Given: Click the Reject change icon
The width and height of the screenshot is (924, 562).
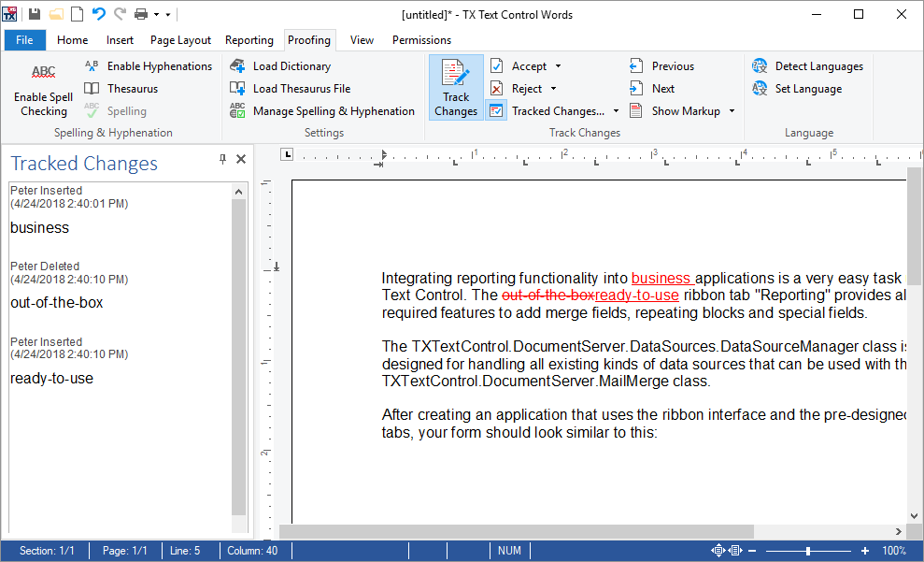Looking at the screenshot, I should 497,89.
